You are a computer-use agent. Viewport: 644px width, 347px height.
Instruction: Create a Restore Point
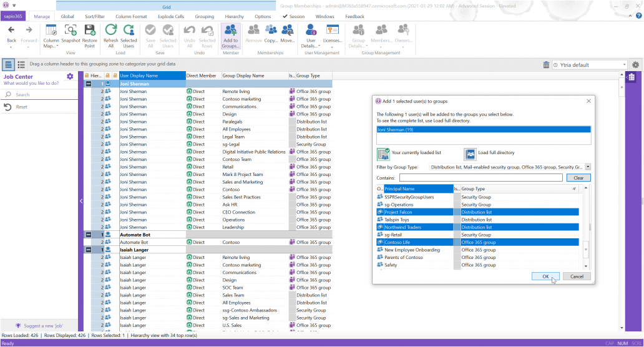pyautogui.click(x=89, y=36)
